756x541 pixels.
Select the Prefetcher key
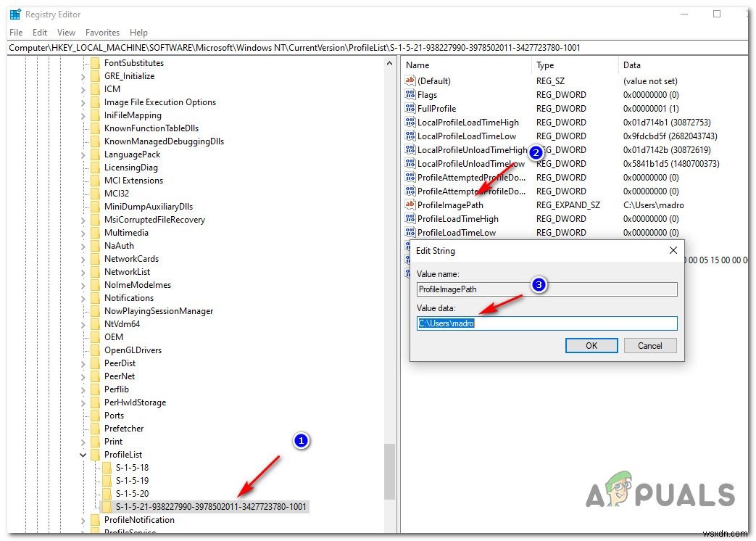pos(124,429)
